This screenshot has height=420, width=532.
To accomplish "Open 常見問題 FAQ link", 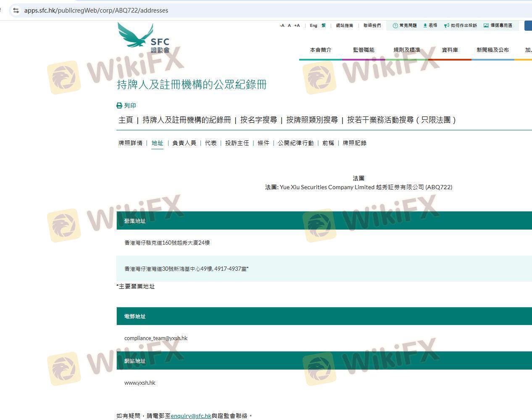I will [x=408, y=26].
